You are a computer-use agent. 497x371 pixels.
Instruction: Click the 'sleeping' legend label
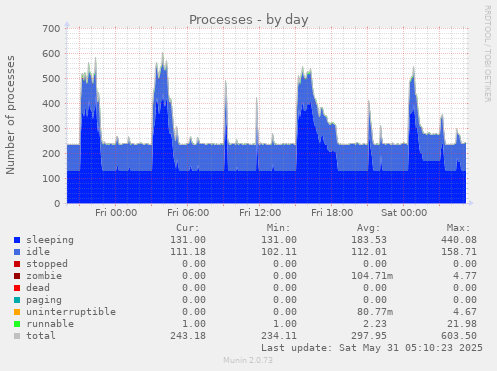[50, 240]
